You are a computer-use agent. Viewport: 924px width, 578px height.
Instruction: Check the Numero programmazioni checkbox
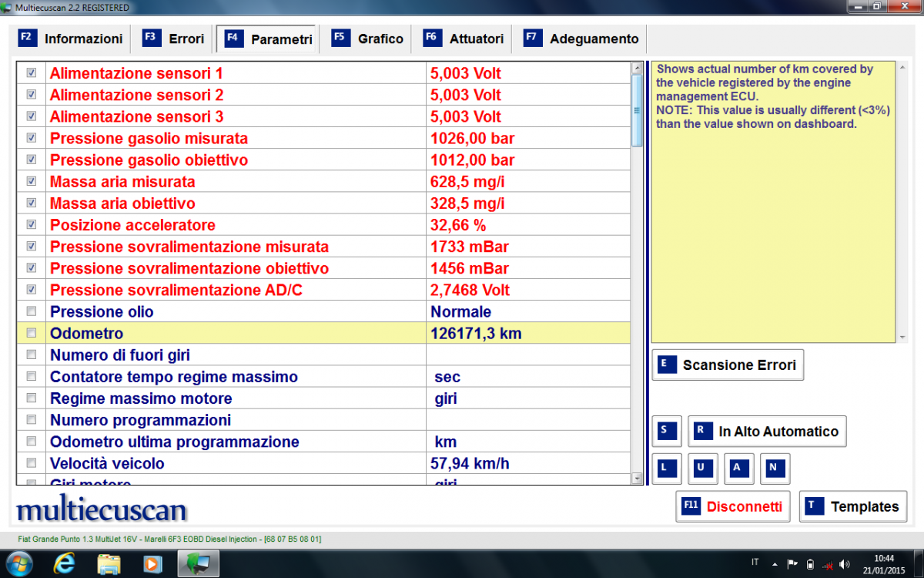coord(32,420)
